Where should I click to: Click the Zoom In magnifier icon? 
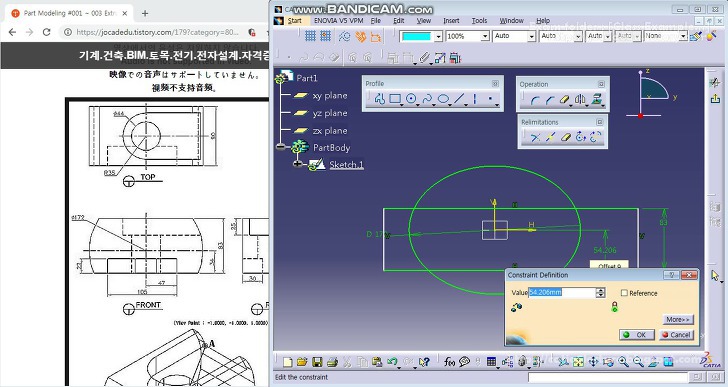[623, 362]
